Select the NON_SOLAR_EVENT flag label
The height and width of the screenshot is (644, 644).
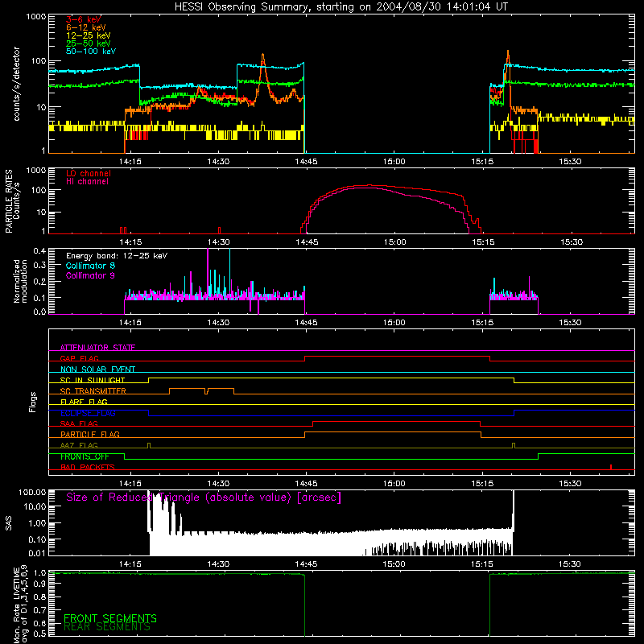tap(97, 369)
